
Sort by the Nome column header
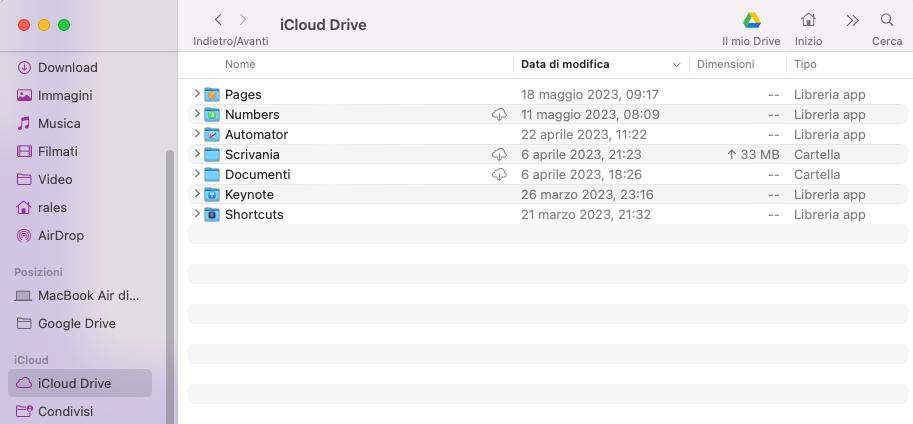[240, 64]
